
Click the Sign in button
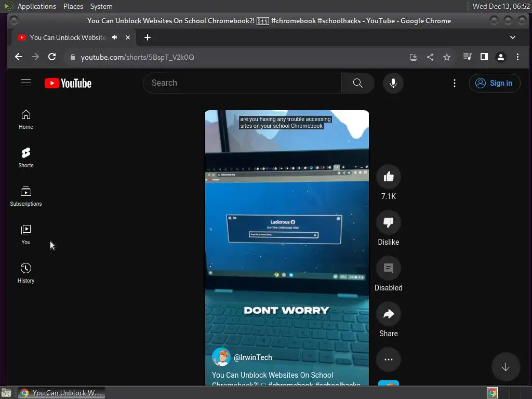point(495,83)
